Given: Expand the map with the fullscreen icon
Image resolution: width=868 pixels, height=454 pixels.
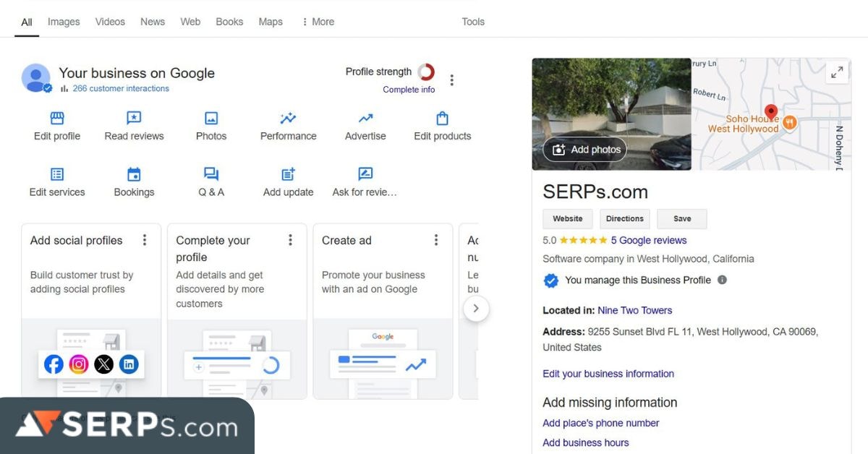Looking at the screenshot, I should 837,72.
